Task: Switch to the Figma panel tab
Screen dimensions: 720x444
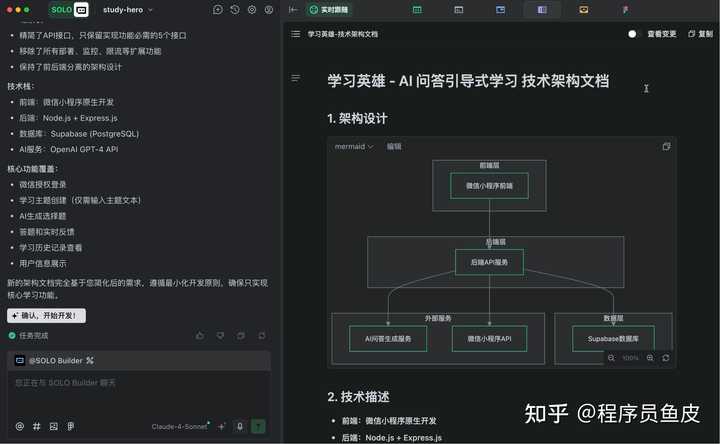Action: point(625,10)
